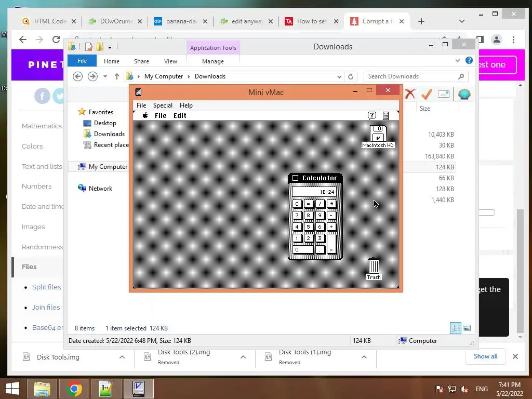This screenshot has height=399, width=532.
Task: Open Chrome from the Windows taskbar
Action: [74, 389]
